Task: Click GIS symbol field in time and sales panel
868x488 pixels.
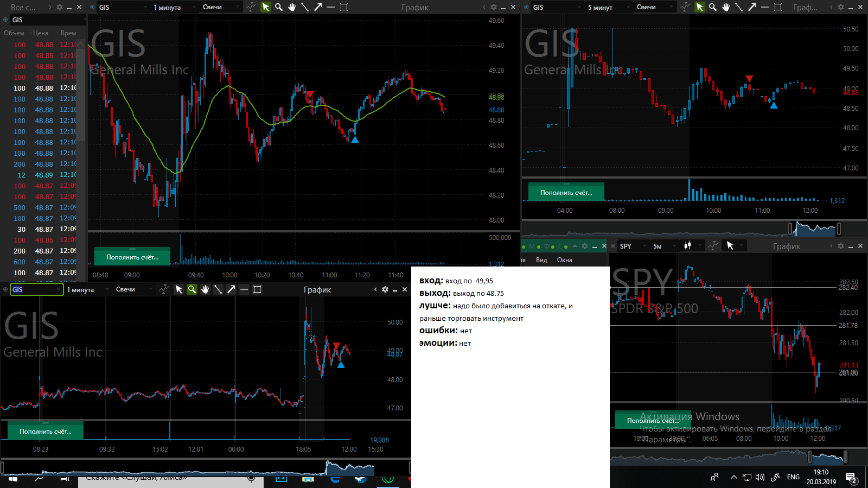Action: click(48, 20)
